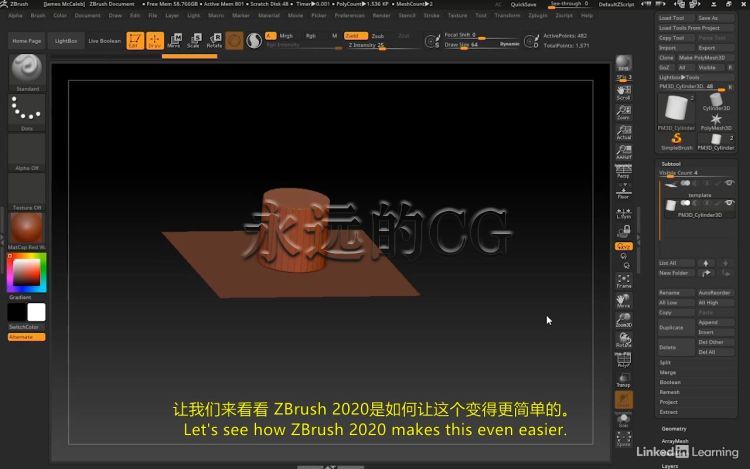Open the MatCap Red Wax material selector
Viewport: 750px width, 469px height.
click(27, 229)
